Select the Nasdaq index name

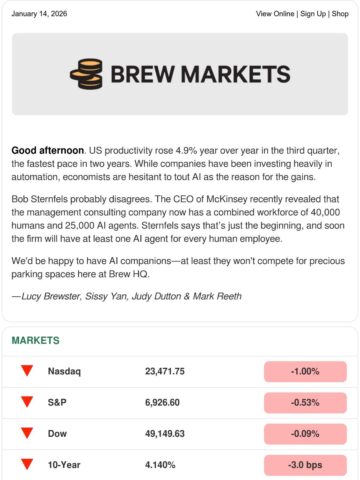(64, 371)
